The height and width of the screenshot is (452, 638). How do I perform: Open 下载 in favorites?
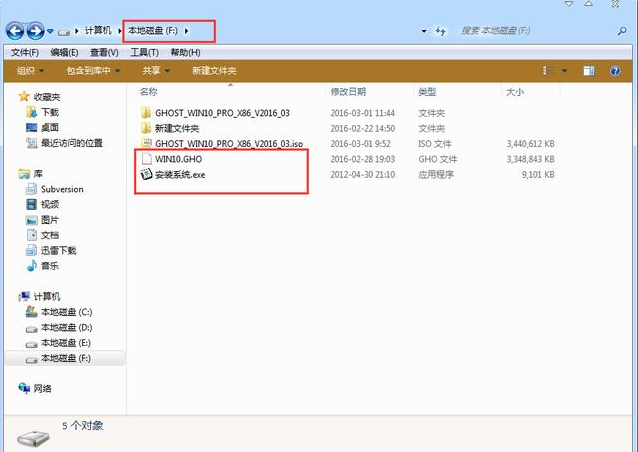tap(50, 112)
